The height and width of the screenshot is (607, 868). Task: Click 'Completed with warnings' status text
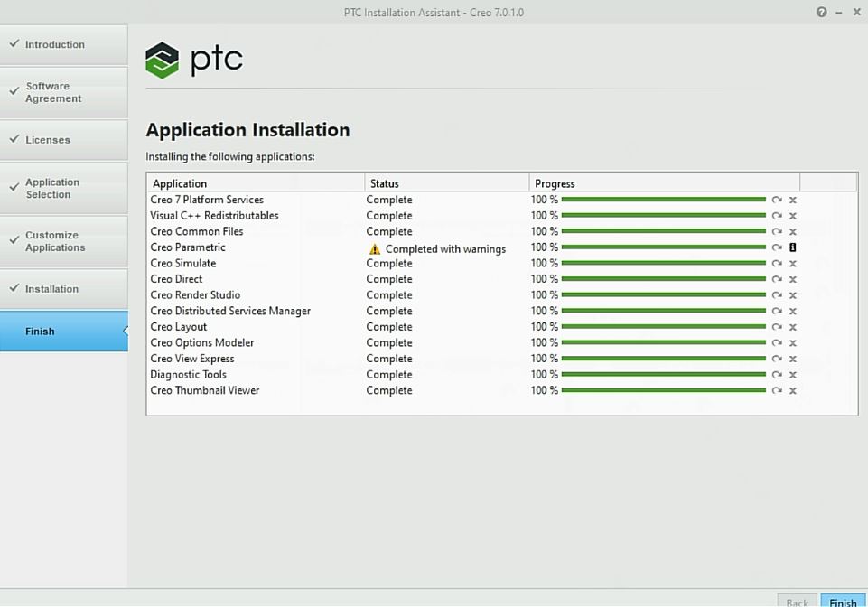coord(445,249)
